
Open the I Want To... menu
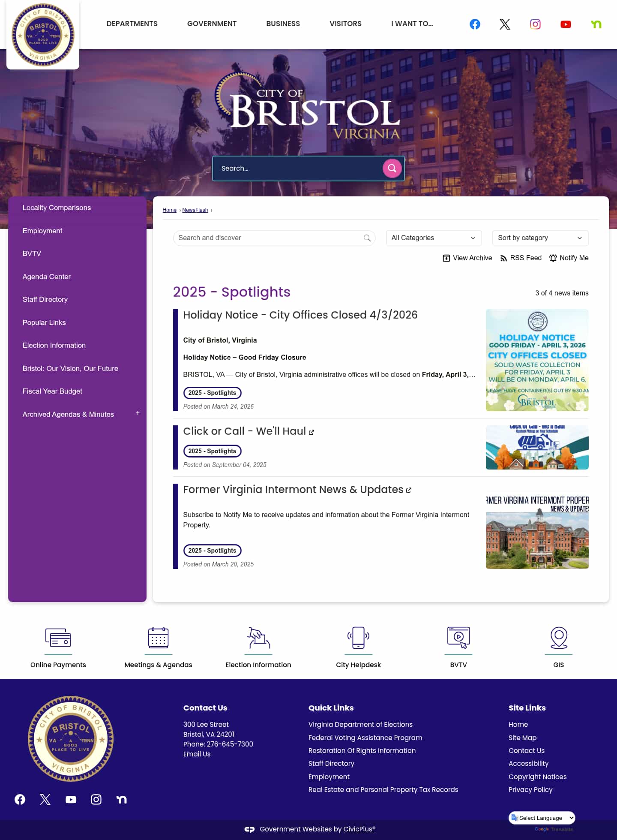(x=412, y=24)
